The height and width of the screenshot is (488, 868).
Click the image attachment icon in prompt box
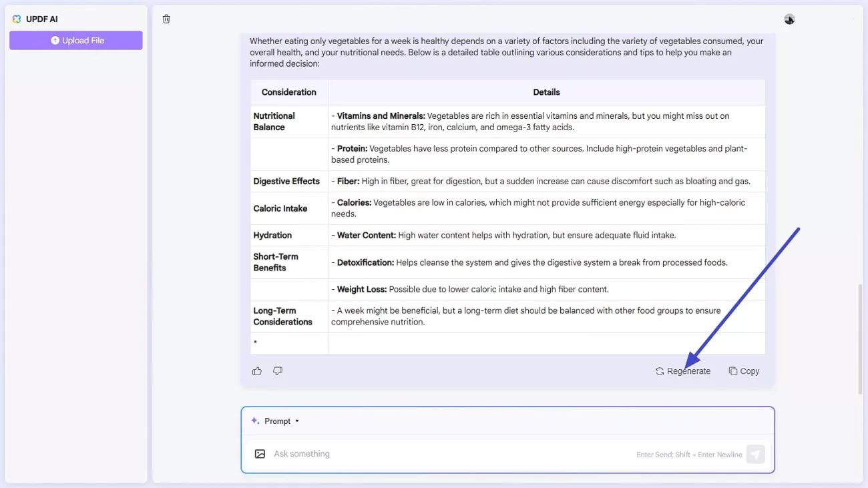260,454
